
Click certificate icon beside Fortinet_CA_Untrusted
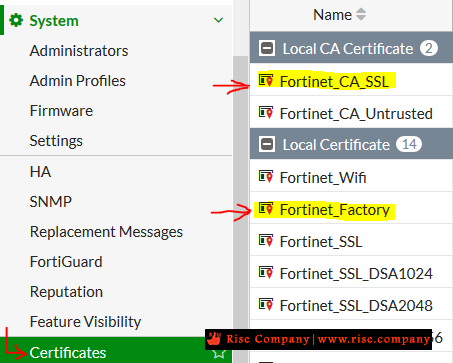[x=266, y=112]
